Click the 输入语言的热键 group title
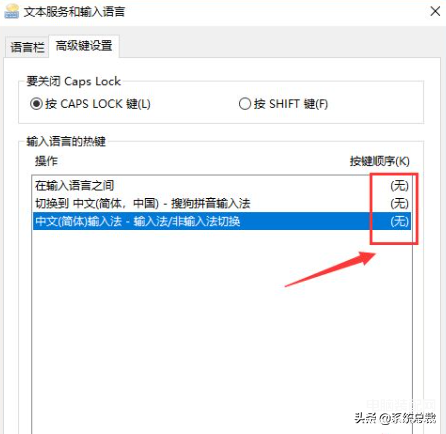The height and width of the screenshot is (434, 446). pos(66,141)
